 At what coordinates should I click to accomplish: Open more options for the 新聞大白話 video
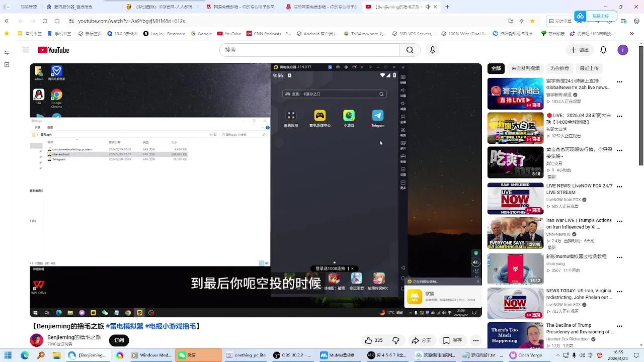point(619,116)
